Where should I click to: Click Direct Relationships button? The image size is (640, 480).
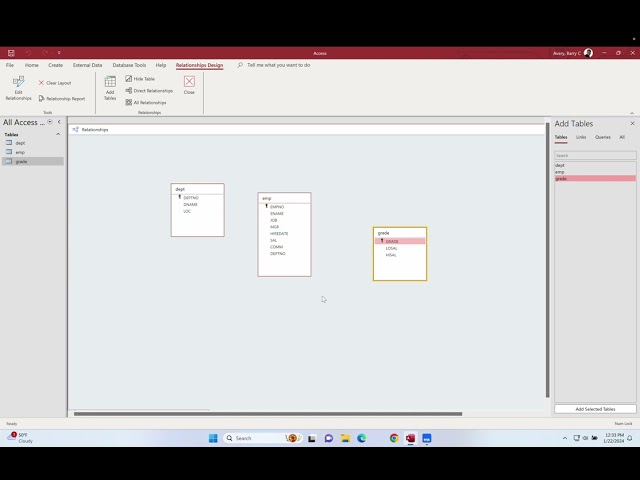coord(149,91)
